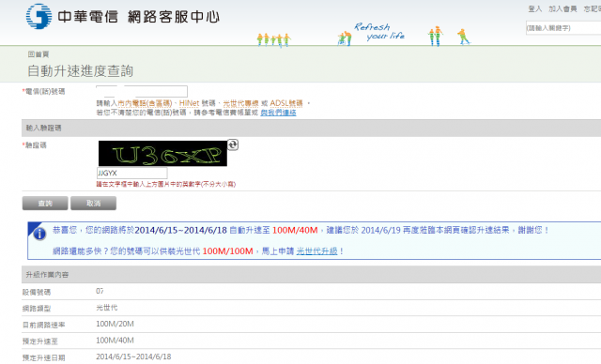The image size is (601, 364).
Task: Open the 光世代升級 upgrade link
Action: click(316, 251)
